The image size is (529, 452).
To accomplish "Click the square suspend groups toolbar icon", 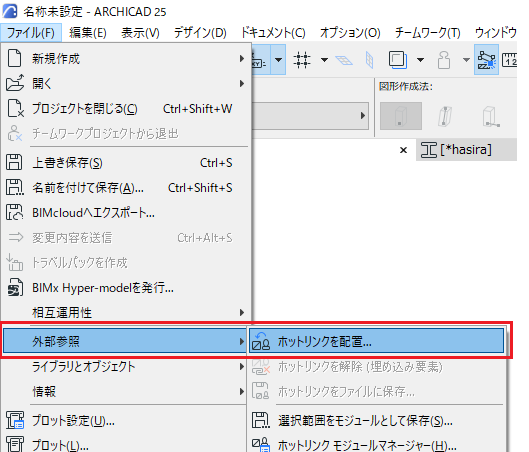I will click(398, 60).
